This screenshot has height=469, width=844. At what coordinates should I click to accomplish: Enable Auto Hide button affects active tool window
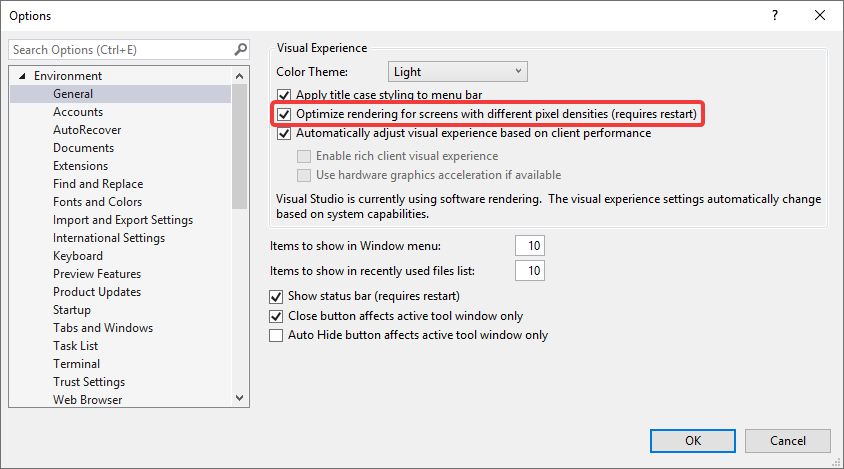(x=277, y=336)
